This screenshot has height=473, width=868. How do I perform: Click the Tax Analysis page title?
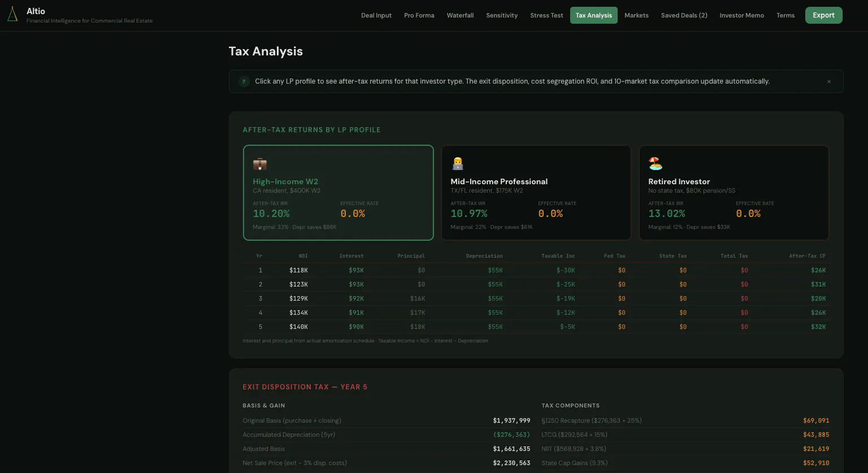[266, 51]
